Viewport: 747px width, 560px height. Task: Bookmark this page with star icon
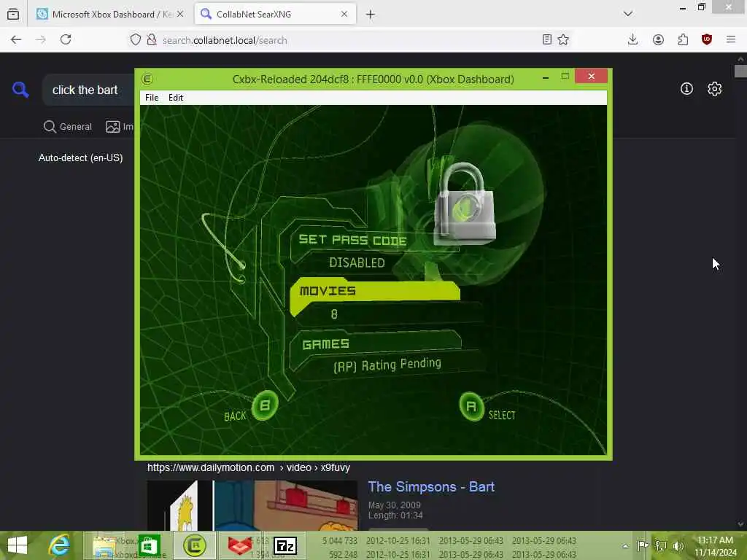(563, 40)
